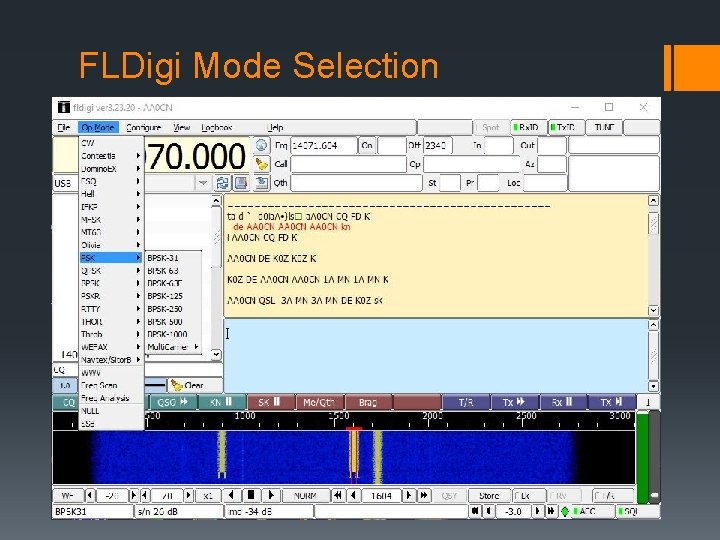Click right arrow of upper signal level -20
The width and height of the screenshot is (720, 540).
click(x=133, y=495)
